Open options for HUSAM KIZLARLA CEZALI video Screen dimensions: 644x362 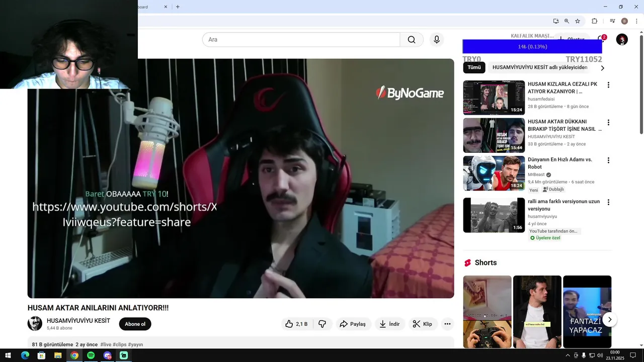[608, 85]
